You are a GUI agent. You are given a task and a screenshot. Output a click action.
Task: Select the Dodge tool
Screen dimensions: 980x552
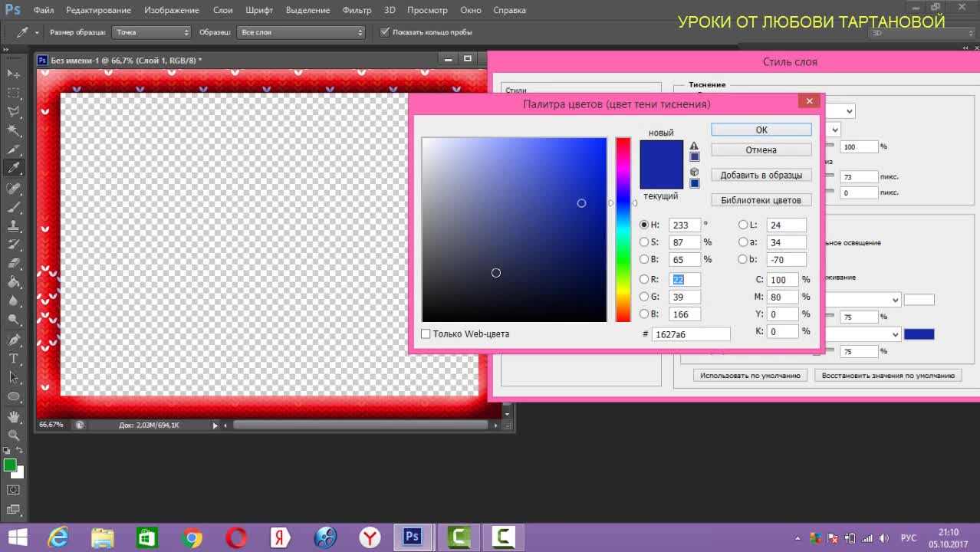coord(14,320)
